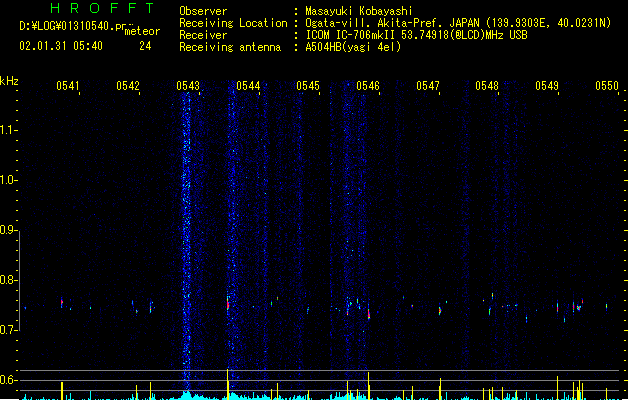Click the 'Receiving antenna' label
The image size is (629, 400).
tap(230, 47)
